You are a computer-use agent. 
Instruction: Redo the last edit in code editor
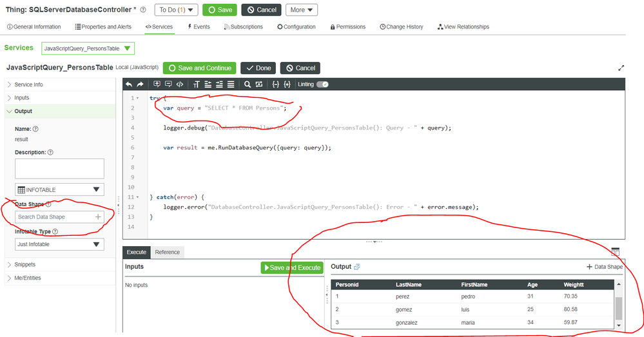[140, 84]
